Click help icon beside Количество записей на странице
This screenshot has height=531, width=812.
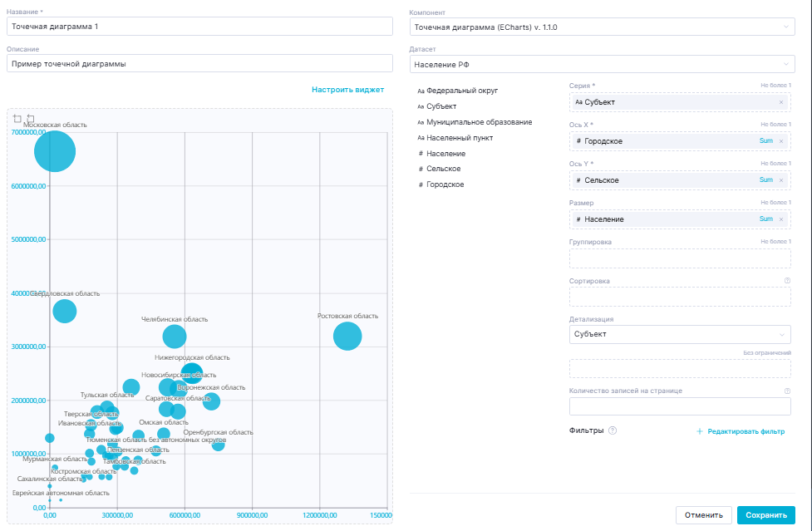(787, 391)
